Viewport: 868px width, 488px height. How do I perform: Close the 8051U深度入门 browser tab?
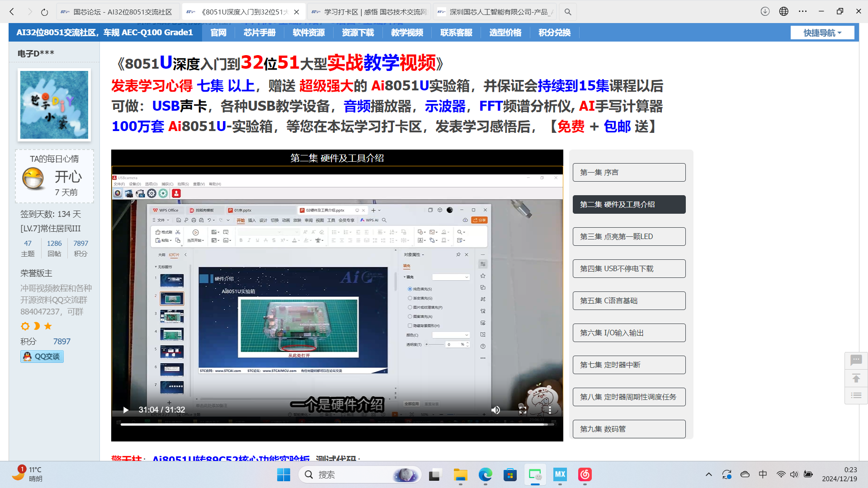pos(297,12)
